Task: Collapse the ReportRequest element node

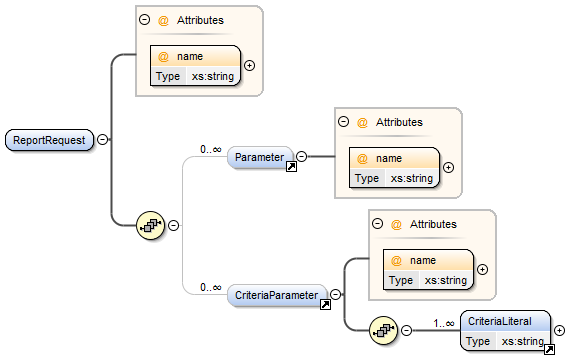Action: tap(103, 140)
